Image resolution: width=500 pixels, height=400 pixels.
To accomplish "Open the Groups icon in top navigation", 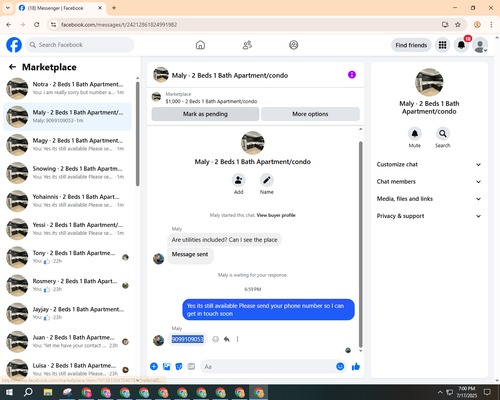I will (294, 45).
